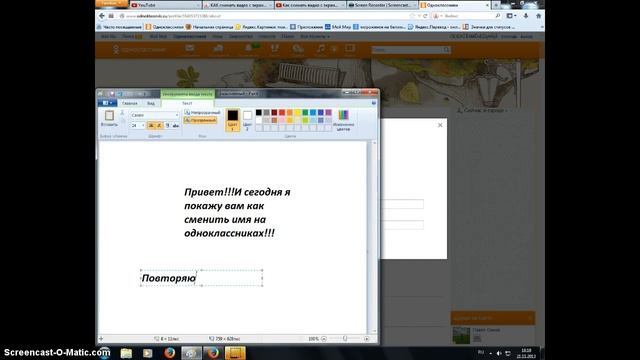Switch to the Одноклассники browser tab

[454, 5]
